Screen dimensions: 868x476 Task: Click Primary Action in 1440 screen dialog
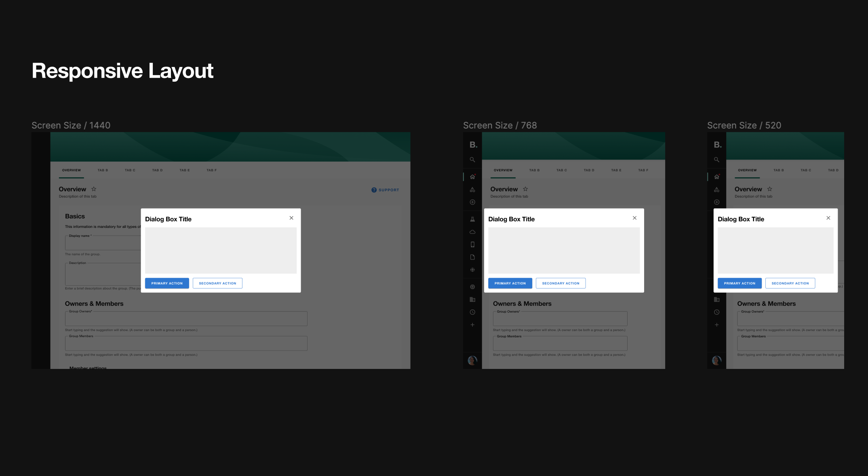tap(167, 283)
